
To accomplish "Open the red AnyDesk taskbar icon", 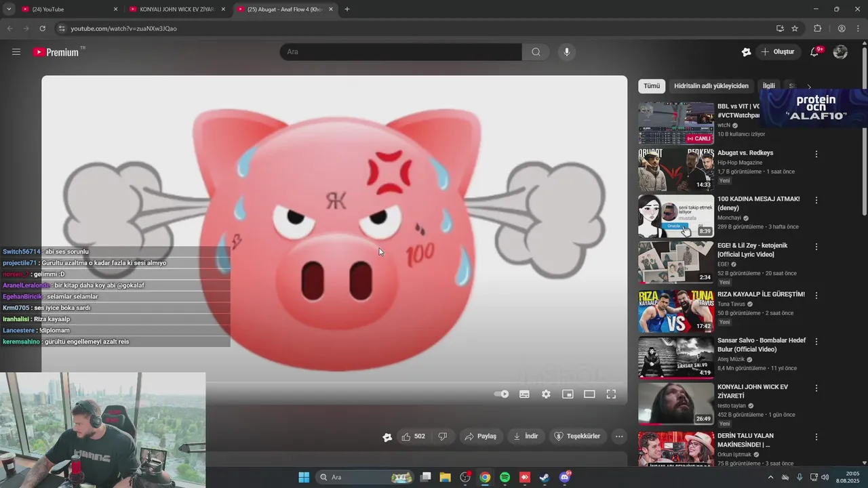I will click(524, 477).
